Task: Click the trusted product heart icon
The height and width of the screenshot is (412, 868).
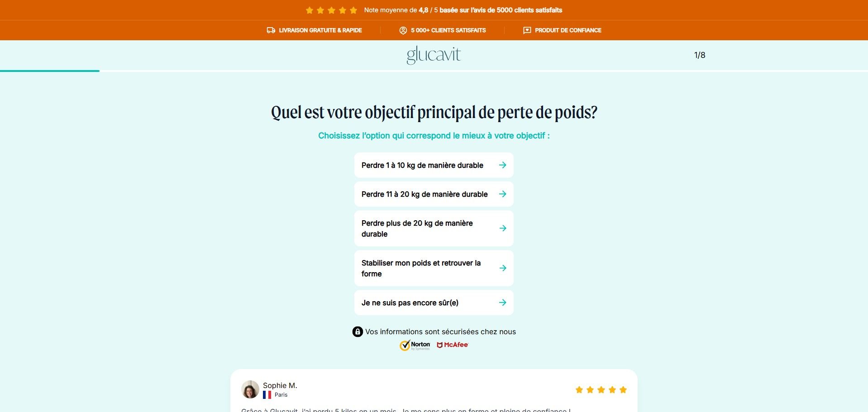Action: [x=527, y=30]
